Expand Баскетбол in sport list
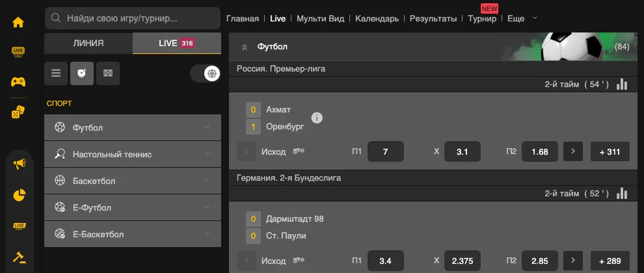 point(133,181)
